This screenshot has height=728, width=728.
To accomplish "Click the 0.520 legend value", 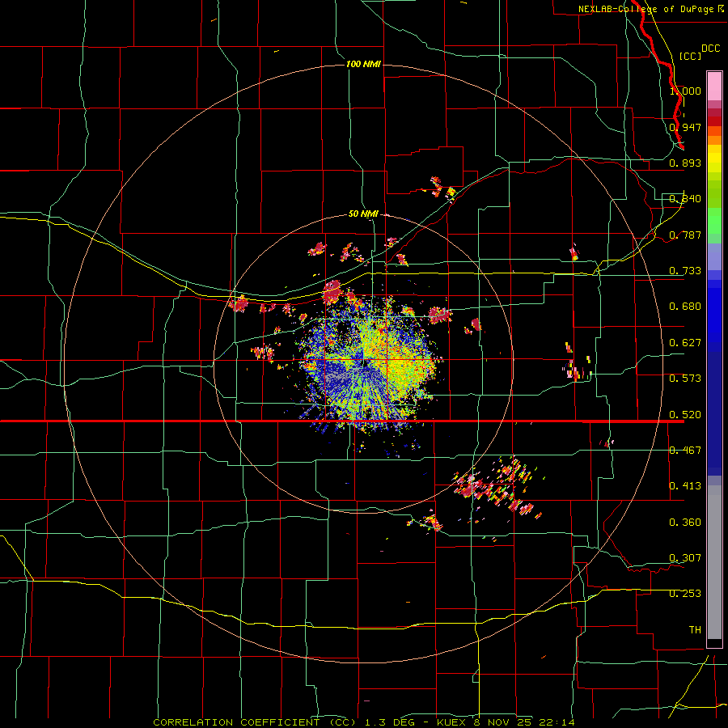I will click(685, 415).
